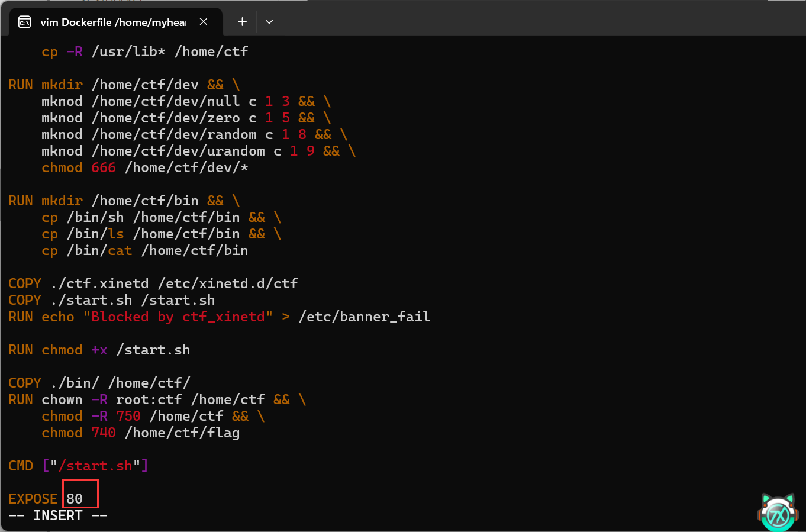Click the port number 80 after EXPOSE

click(75, 499)
